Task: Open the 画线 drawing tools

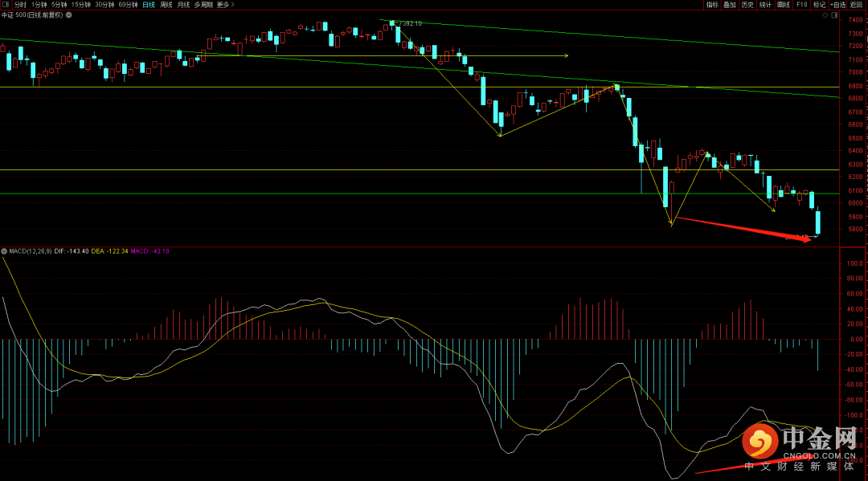Action: pyautogui.click(x=784, y=5)
